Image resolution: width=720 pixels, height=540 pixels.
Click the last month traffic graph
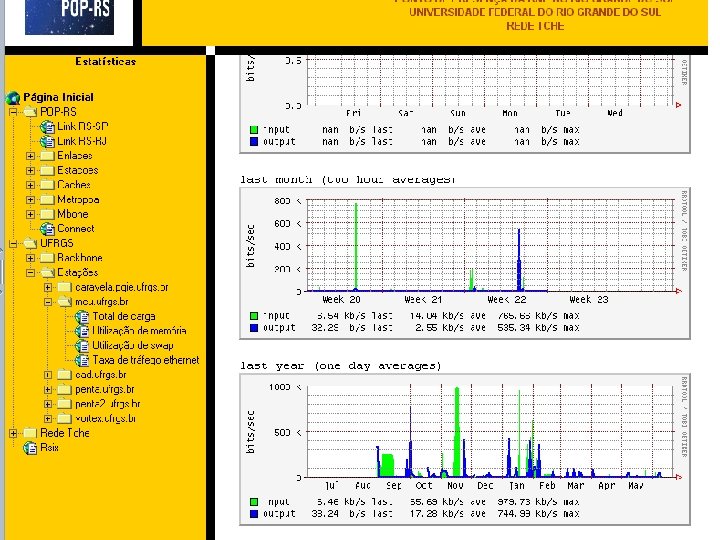point(465,264)
